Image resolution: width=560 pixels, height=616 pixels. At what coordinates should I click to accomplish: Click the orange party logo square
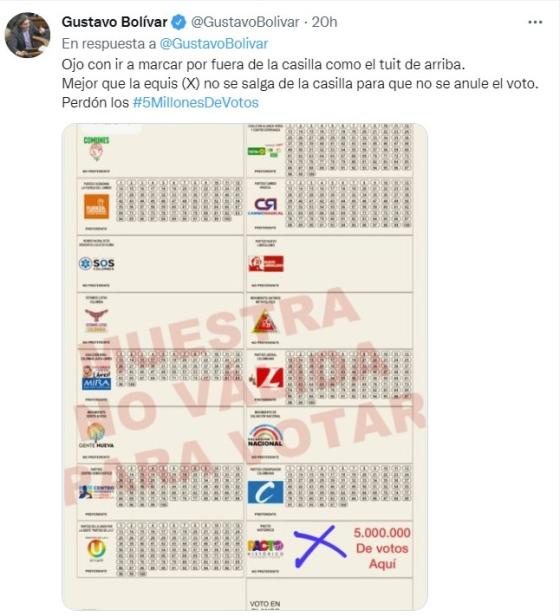(96, 207)
